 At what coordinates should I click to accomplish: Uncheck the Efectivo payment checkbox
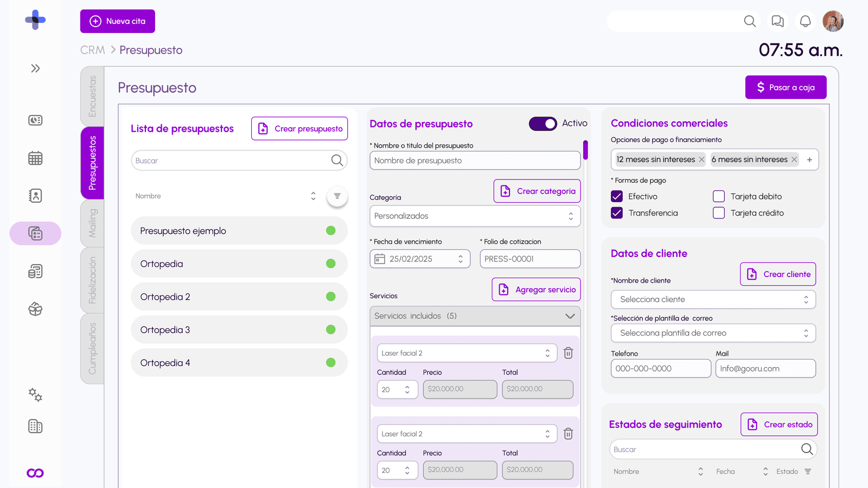pyautogui.click(x=617, y=196)
